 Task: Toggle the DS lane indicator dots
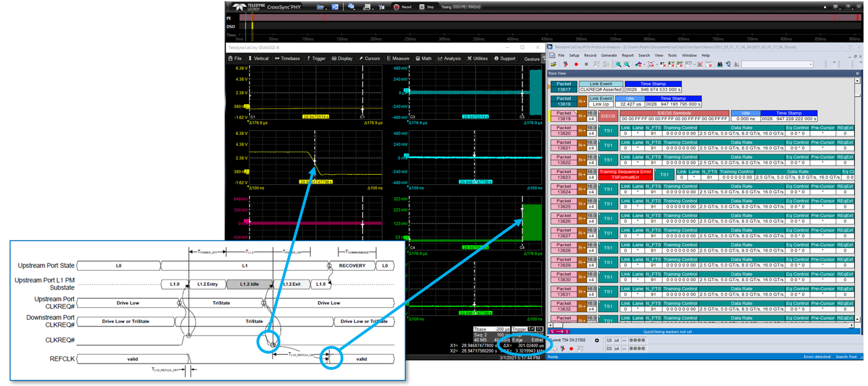(x=637, y=348)
